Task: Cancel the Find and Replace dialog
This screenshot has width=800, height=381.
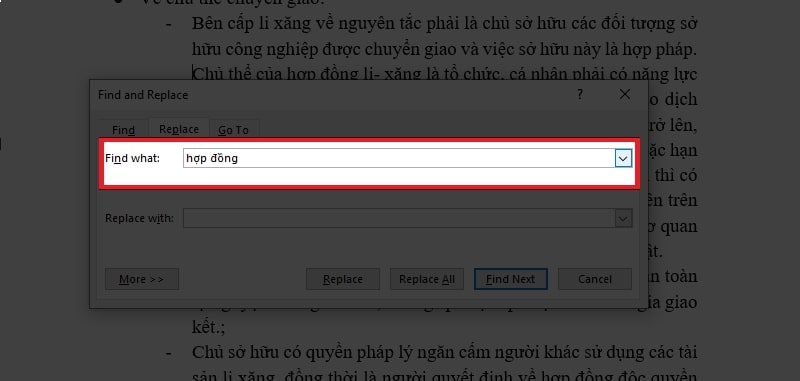Action: tap(595, 279)
